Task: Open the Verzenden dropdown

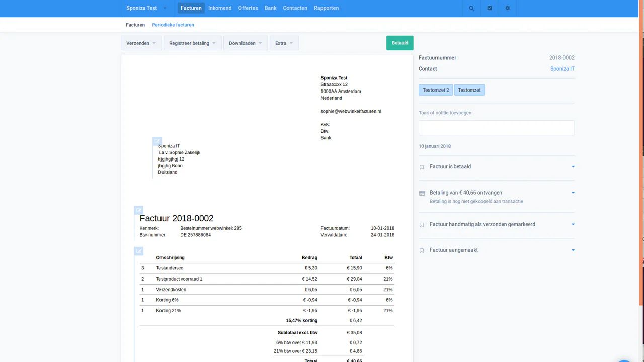Action: coord(141,43)
